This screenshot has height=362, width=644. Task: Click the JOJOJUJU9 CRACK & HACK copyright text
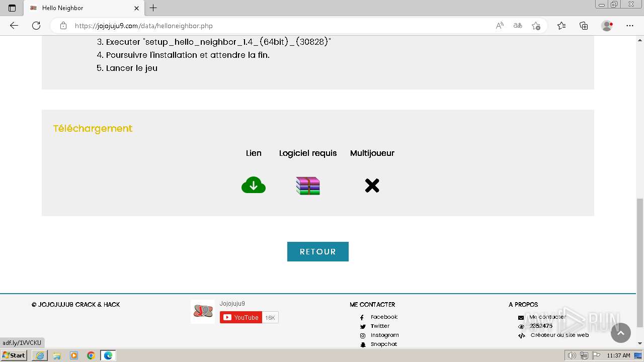(x=76, y=305)
